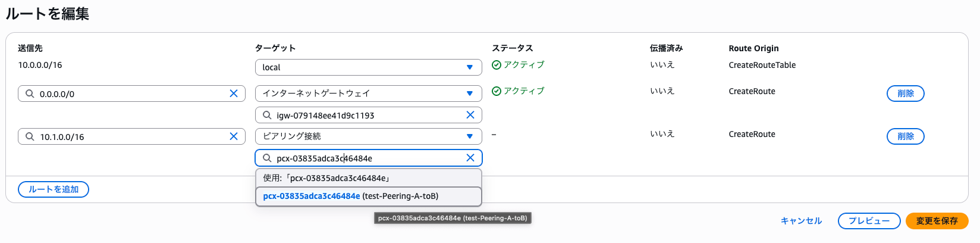The width and height of the screenshot is (980, 243).
Task: Click the キャンセル link
Action: coord(801,221)
